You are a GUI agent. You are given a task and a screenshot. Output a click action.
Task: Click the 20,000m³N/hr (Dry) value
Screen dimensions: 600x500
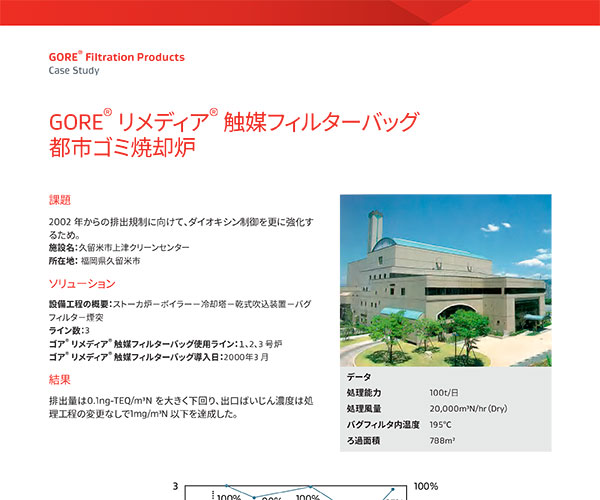(x=468, y=409)
